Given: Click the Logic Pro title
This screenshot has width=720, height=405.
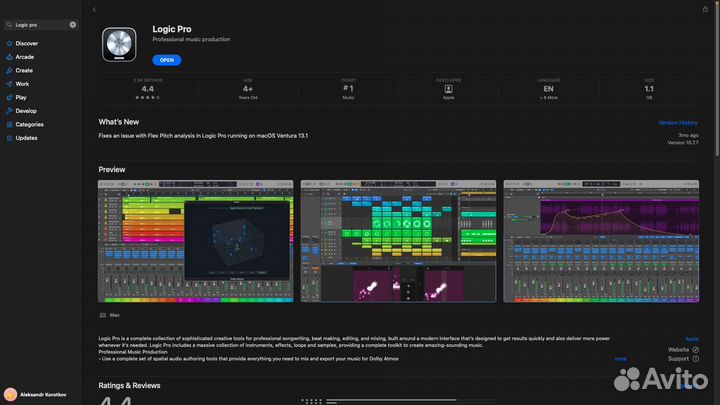Looking at the screenshot, I should tap(172, 29).
